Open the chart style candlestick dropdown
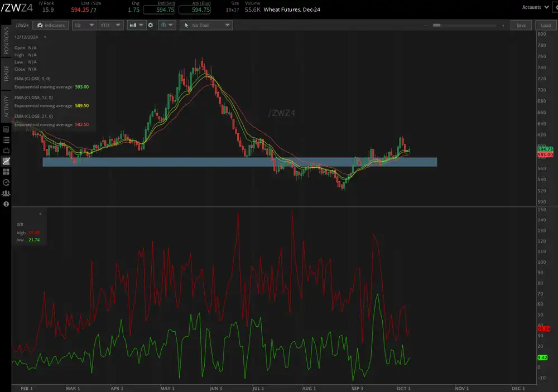Screen dimensions: 558x392 [x=136, y=25]
